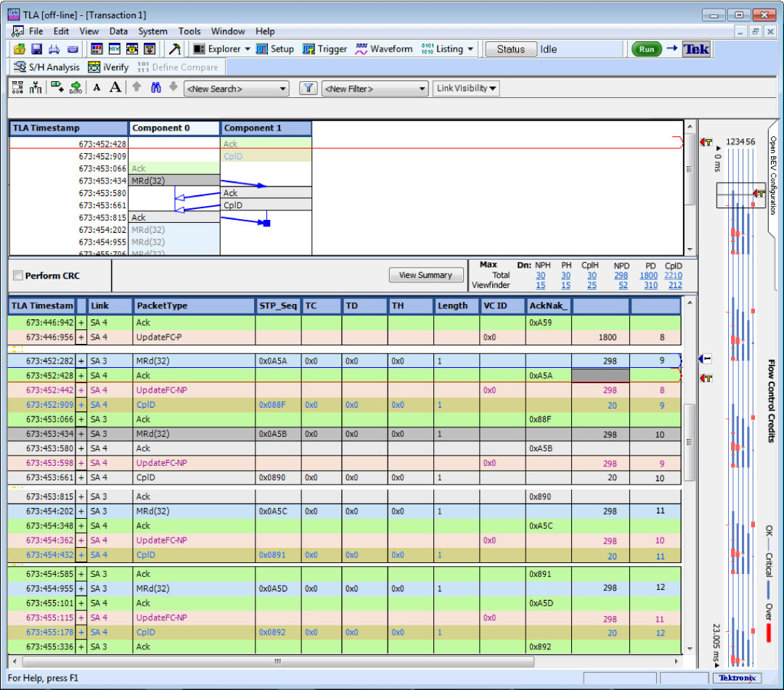Image resolution: width=784 pixels, height=690 pixels.
Task: Click the filter funnel icon
Action: click(309, 89)
